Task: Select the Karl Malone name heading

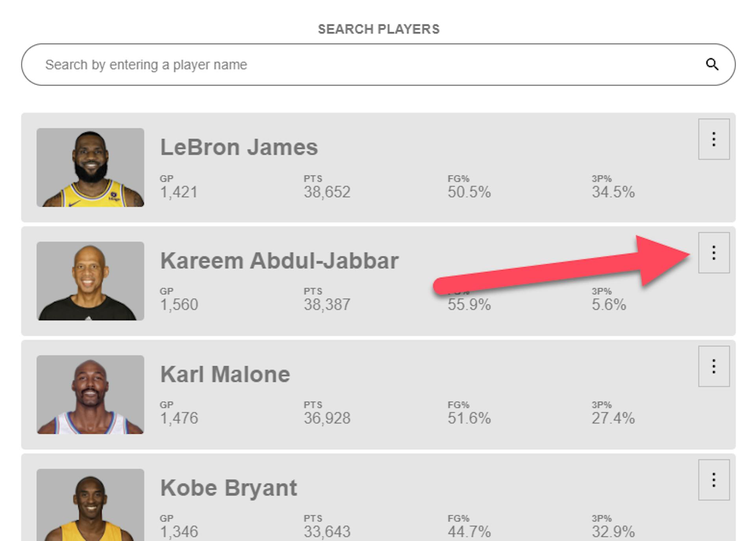Action: coord(225,374)
